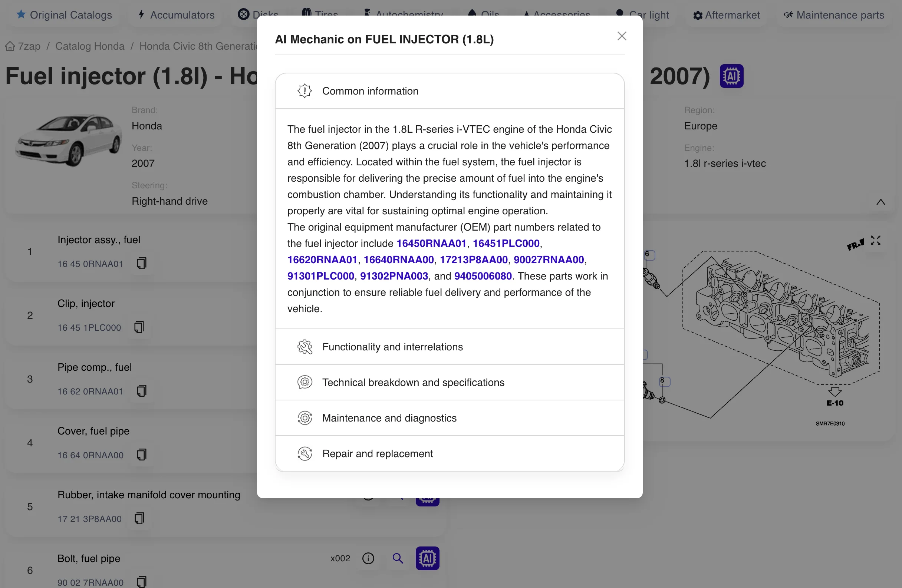Open the Maintenance parts menu
Image resolution: width=902 pixels, height=588 pixels.
tap(834, 15)
